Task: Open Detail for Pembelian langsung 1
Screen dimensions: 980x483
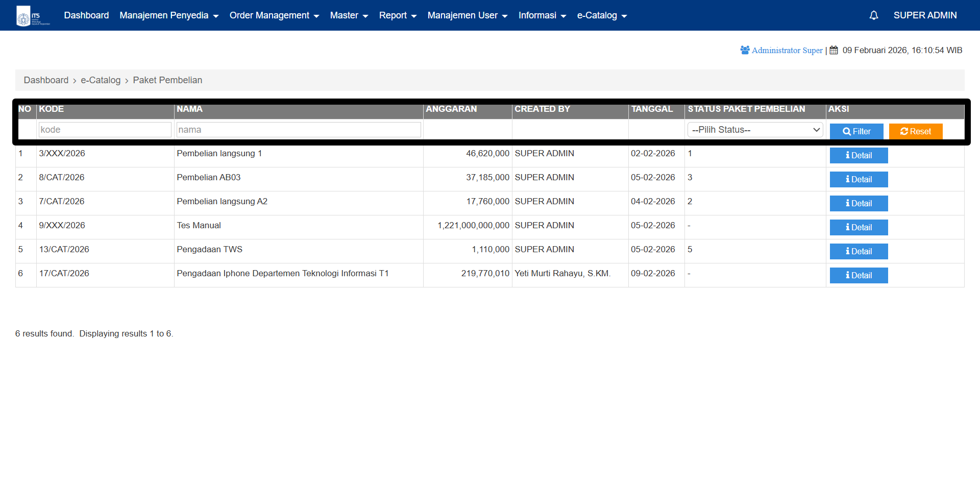Action: coord(859,155)
